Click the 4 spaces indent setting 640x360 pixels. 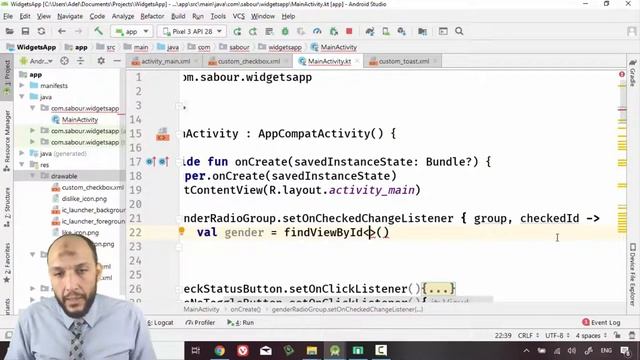[x=591, y=335]
